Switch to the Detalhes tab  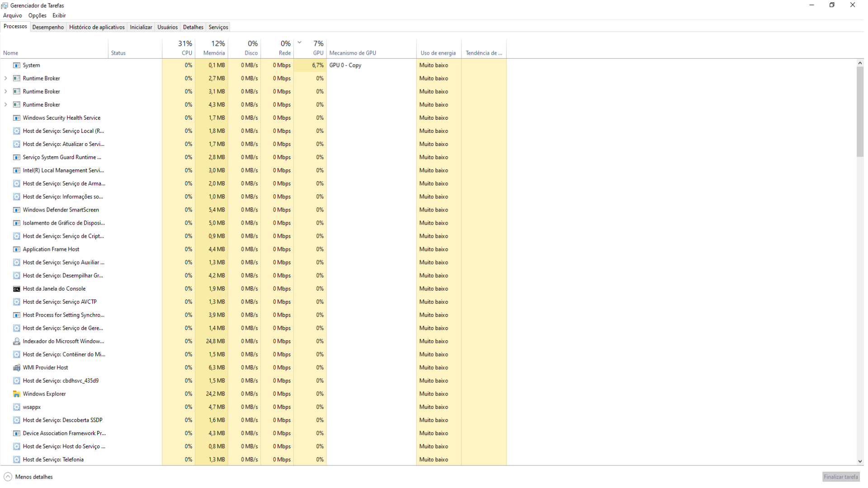[193, 27]
